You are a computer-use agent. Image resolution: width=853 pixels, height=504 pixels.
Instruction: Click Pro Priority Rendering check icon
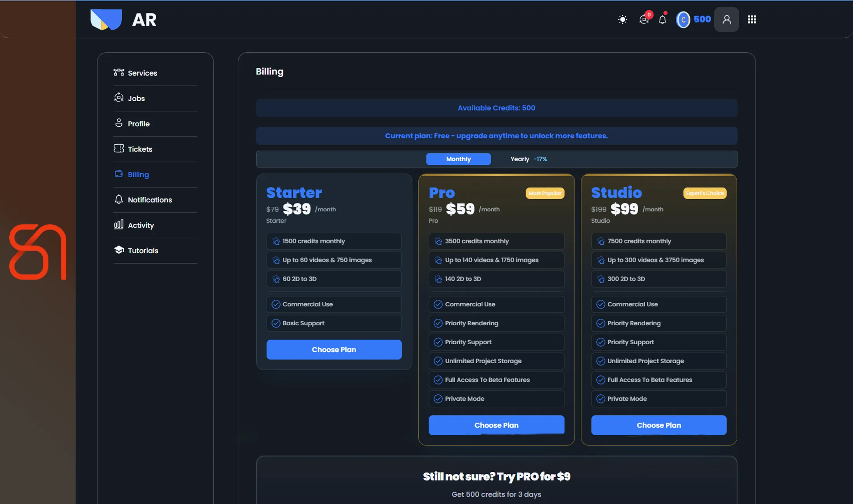[438, 323]
